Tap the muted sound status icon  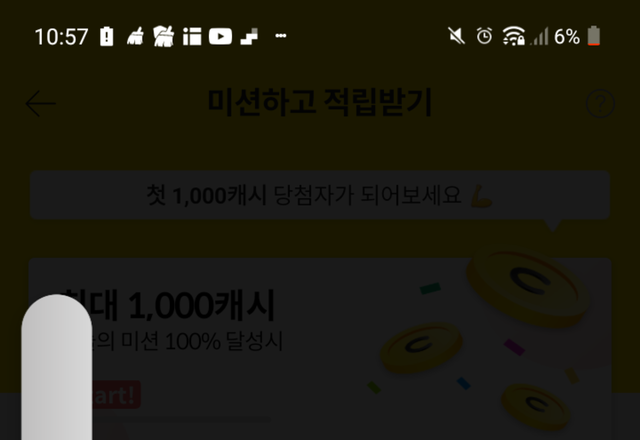[456, 36]
